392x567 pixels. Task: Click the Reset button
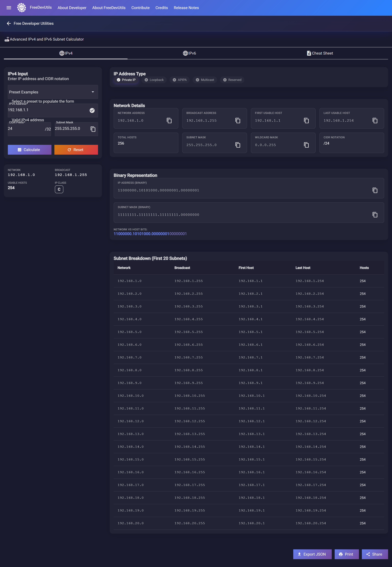pos(76,150)
